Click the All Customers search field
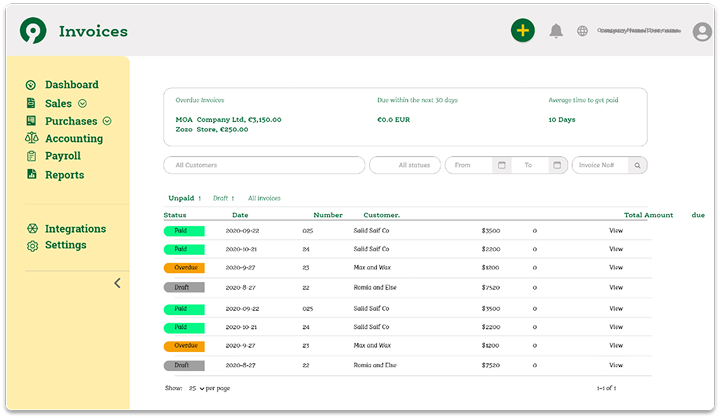The height and width of the screenshot is (418, 720). (x=263, y=165)
